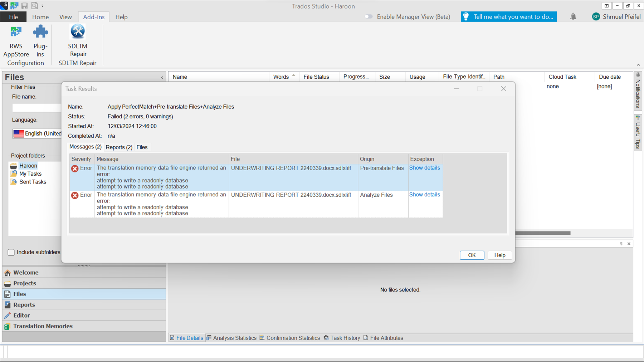Switch to the View ribbon tab
This screenshot has width=644, height=362.
(65, 17)
